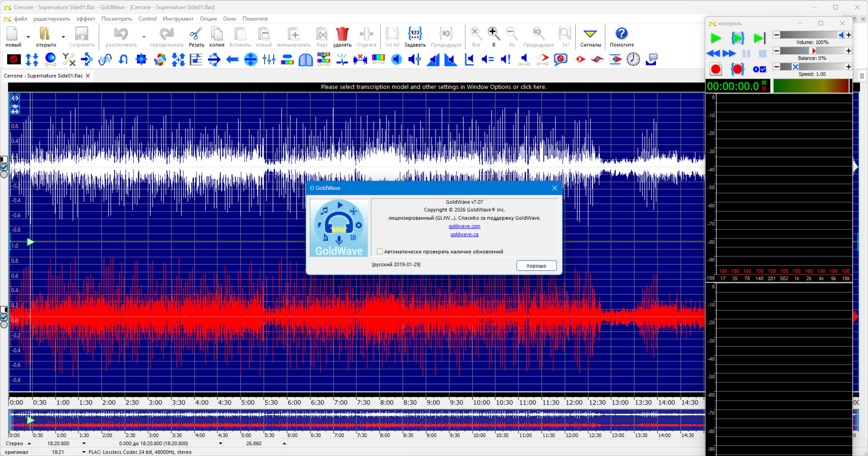Click the speaker with equals sign icon
This screenshot has height=456, width=868.
click(487, 59)
